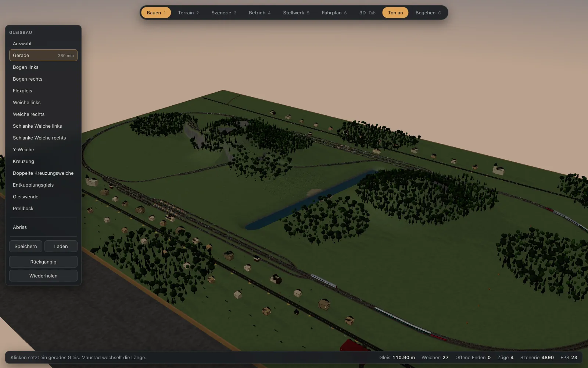
Task: Toggle the 3D view mode
Action: 367,13
